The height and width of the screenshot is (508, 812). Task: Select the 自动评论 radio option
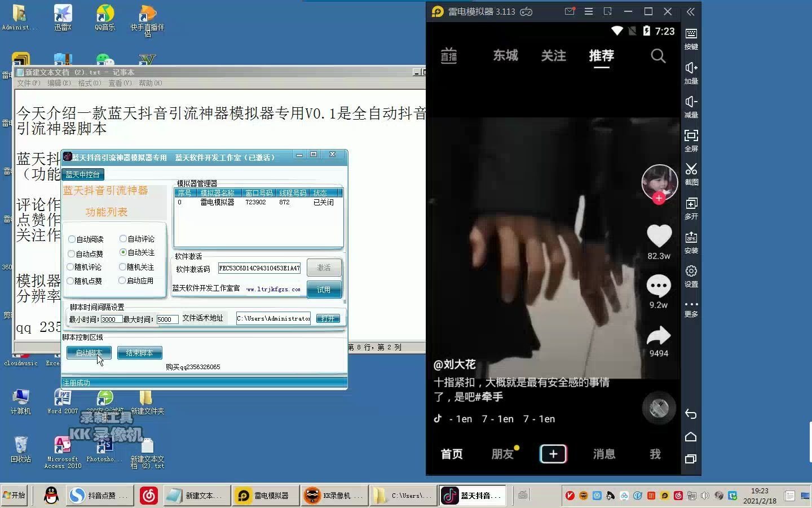pyautogui.click(x=123, y=239)
